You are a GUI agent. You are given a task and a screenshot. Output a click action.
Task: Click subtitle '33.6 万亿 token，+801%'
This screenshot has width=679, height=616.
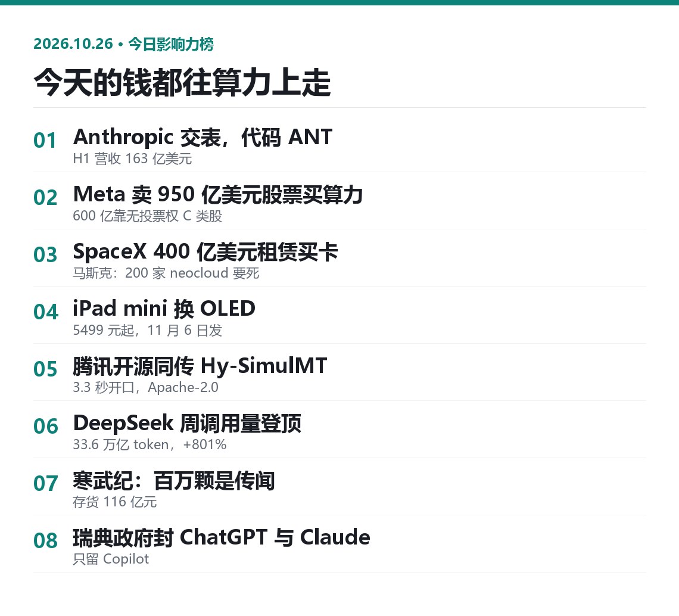click(149, 444)
